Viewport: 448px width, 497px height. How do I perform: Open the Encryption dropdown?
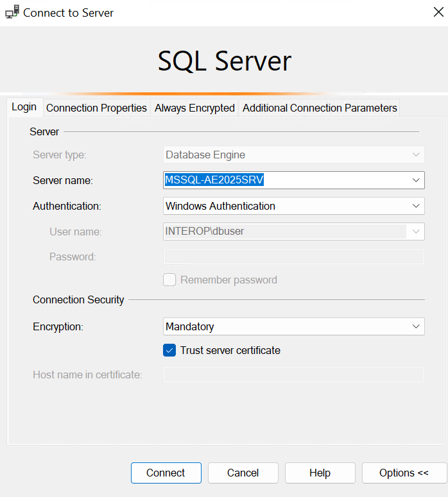pyautogui.click(x=294, y=326)
